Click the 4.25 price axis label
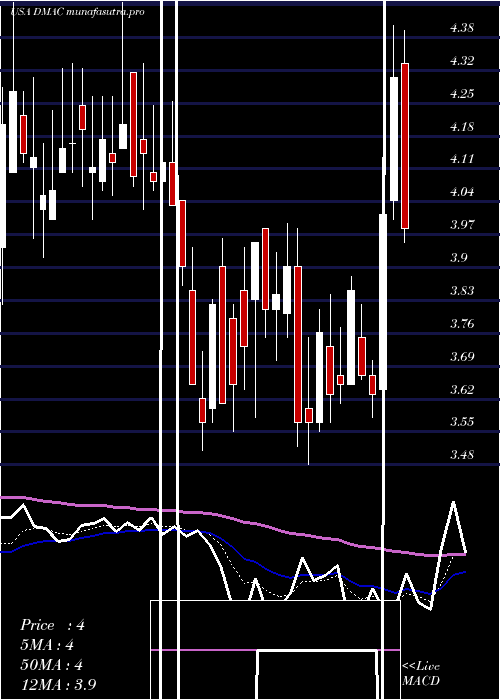The height and width of the screenshot is (700, 500). [462, 94]
